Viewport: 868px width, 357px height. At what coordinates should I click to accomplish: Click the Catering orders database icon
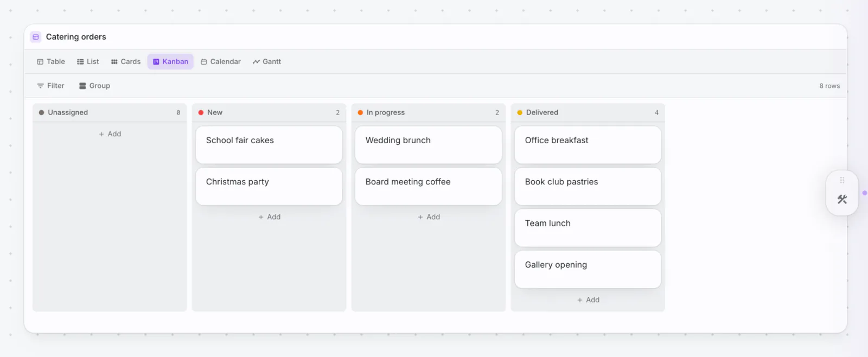click(36, 37)
